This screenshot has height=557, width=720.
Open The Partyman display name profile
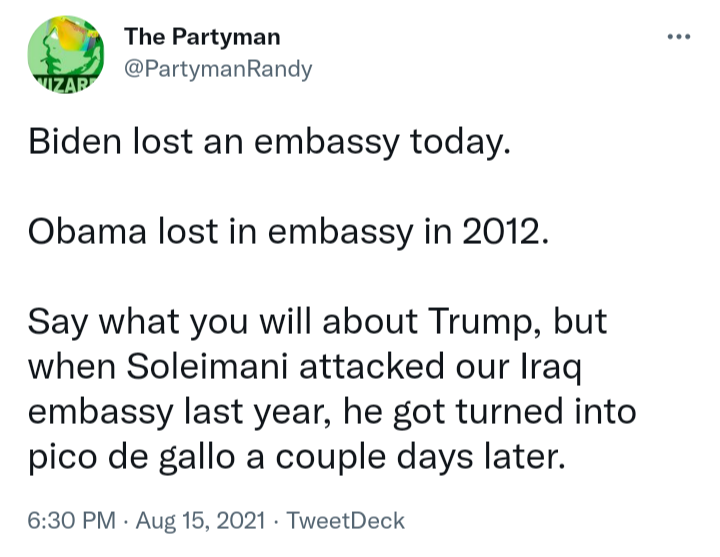point(202,37)
